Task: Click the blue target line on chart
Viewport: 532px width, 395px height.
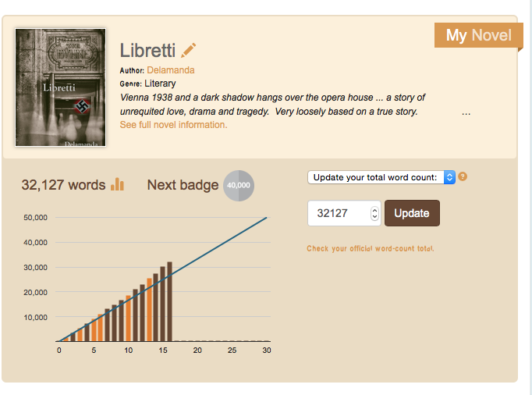Action: pyautogui.click(x=217, y=248)
